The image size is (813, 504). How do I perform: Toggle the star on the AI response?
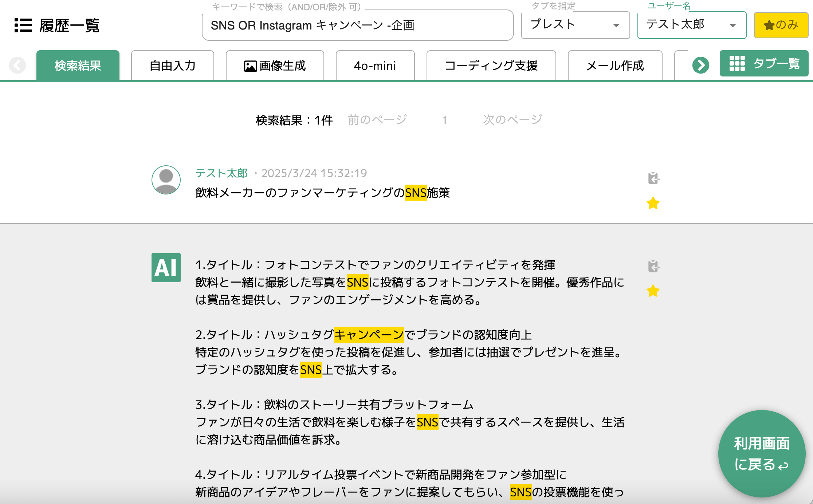point(653,291)
